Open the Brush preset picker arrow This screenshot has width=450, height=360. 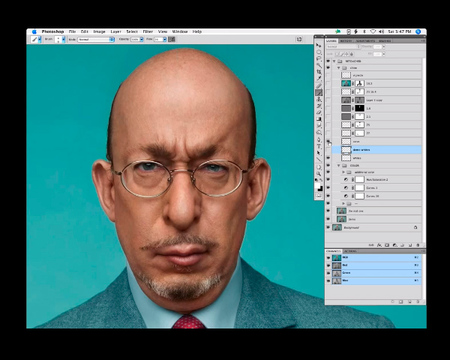63,39
